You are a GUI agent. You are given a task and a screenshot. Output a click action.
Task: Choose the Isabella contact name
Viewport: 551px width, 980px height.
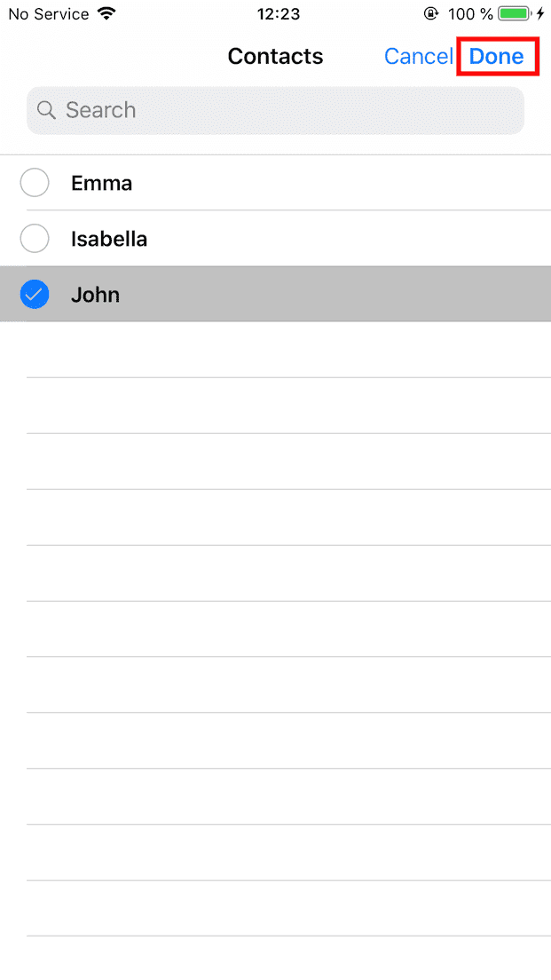[x=109, y=239]
